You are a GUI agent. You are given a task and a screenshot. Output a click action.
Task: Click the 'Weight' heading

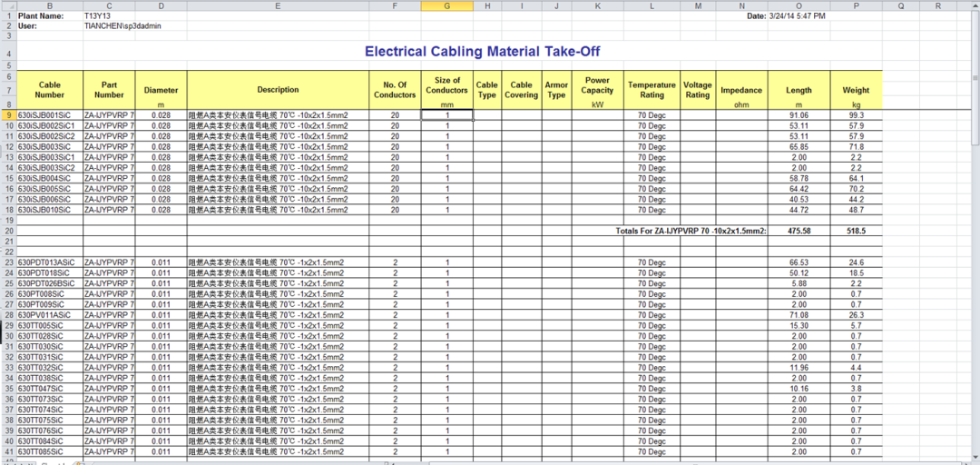856,90
